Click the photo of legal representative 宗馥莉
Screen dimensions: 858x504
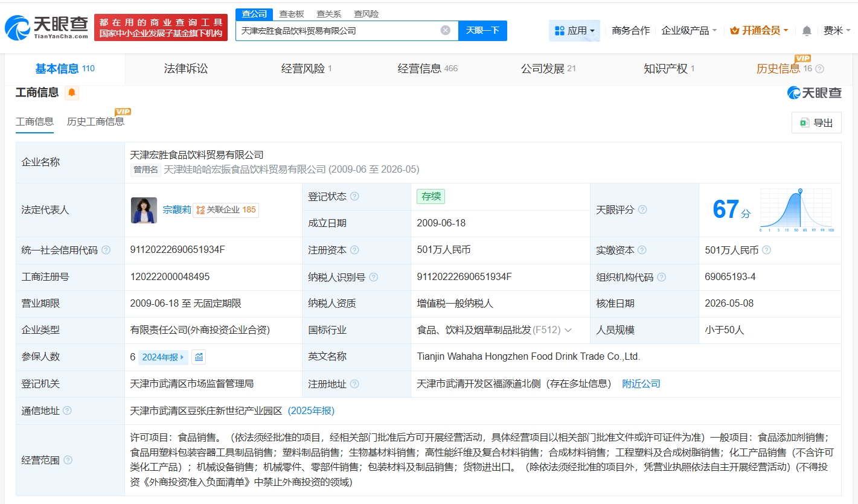click(144, 210)
